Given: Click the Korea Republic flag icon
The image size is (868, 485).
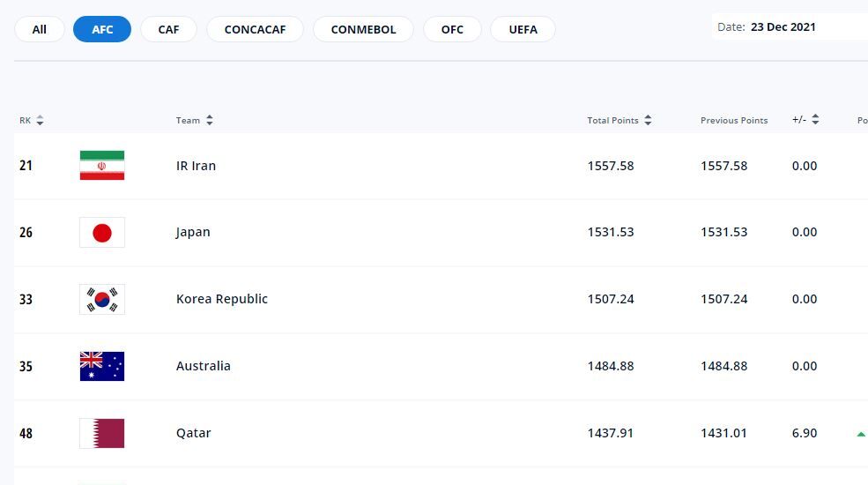Looking at the screenshot, I should click(x=102, y=300).
